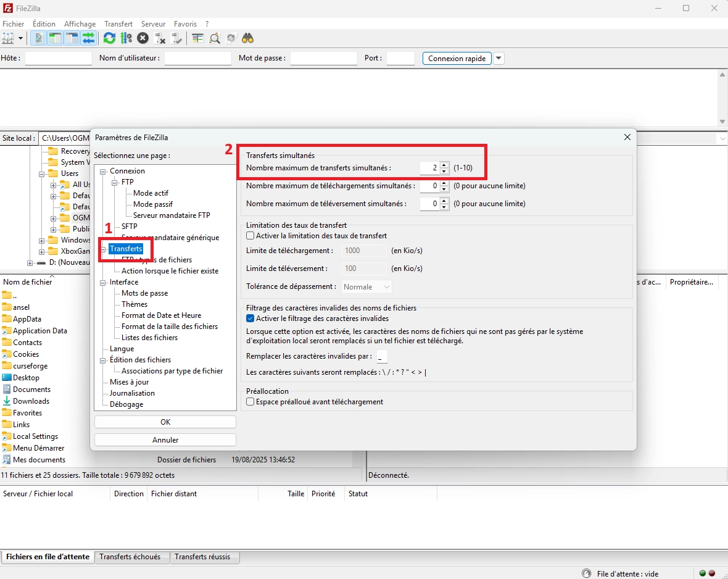This screenshot has width=728, height=579.
Task: Open the Débogage settings page
Action: pos(126,404)
